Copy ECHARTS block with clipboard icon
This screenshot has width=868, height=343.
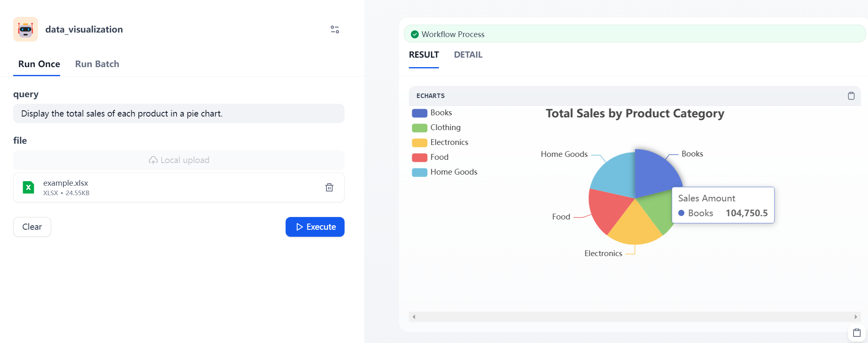pos(851,96)
